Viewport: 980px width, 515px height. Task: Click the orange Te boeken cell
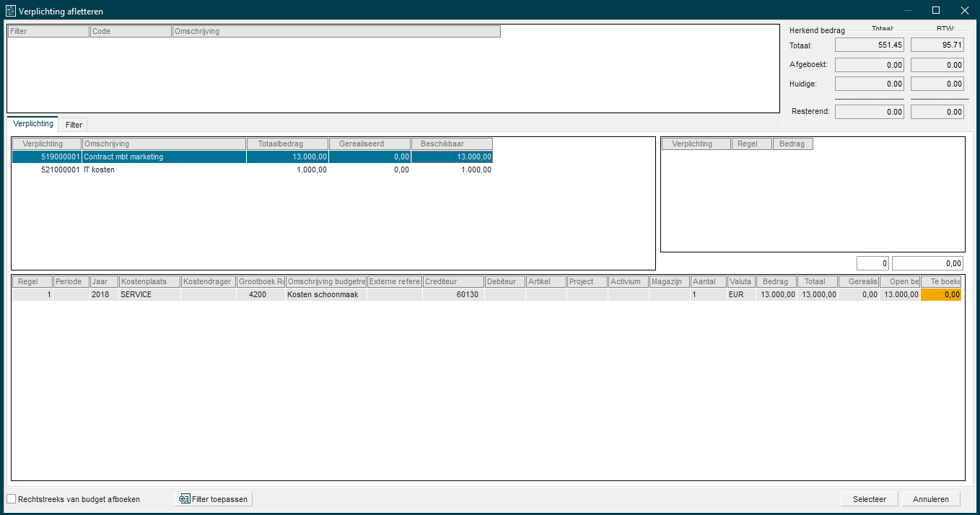click(x=941, y=294)
